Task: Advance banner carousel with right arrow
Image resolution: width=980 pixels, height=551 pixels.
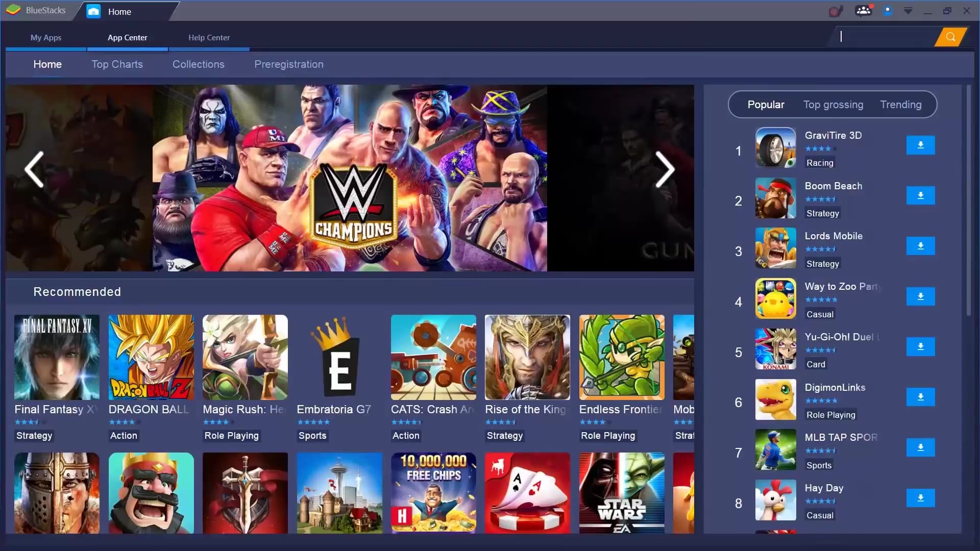Action: pyautogui.click(x=665, y=169)
